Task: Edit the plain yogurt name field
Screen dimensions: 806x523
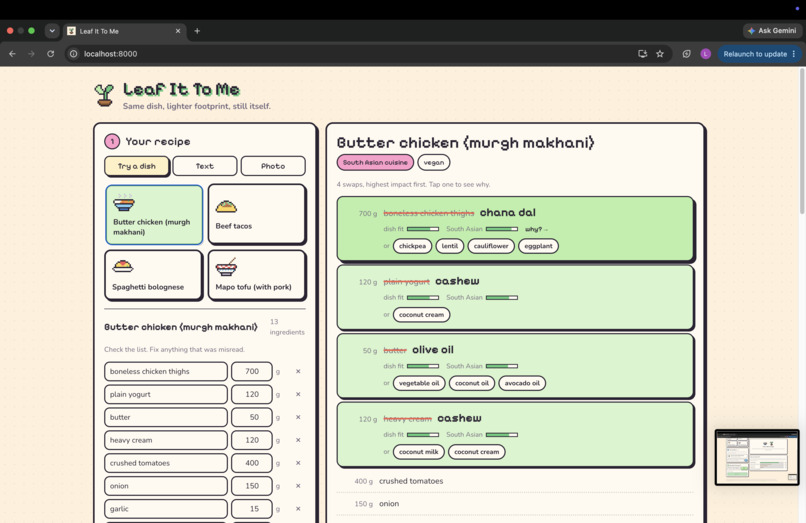Action: click(166, 394)
